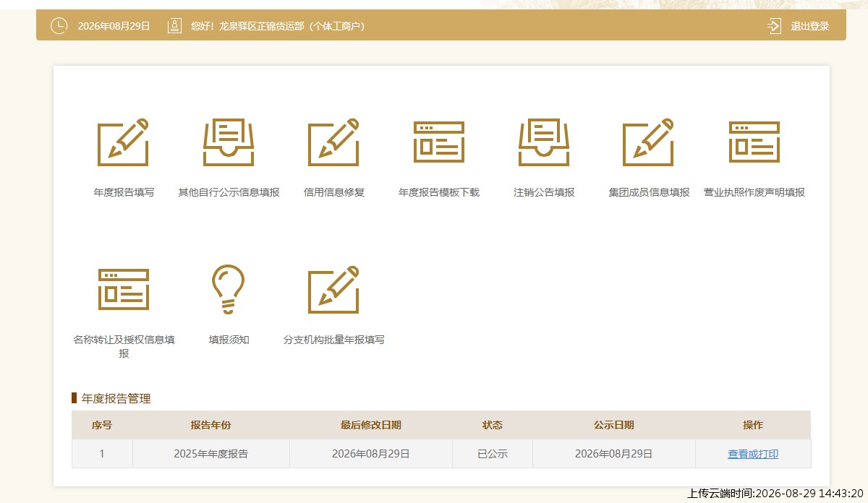This screenshot has height=503, width=868.
Task: Open the 分支机构批量年报填写 pencil icon
Action: click(333, 289)
